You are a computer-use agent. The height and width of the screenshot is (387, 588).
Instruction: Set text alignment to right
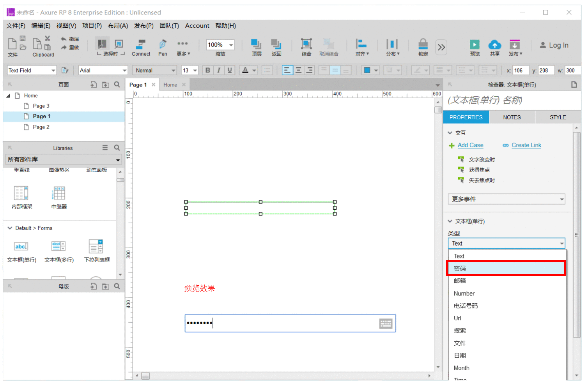309,70
